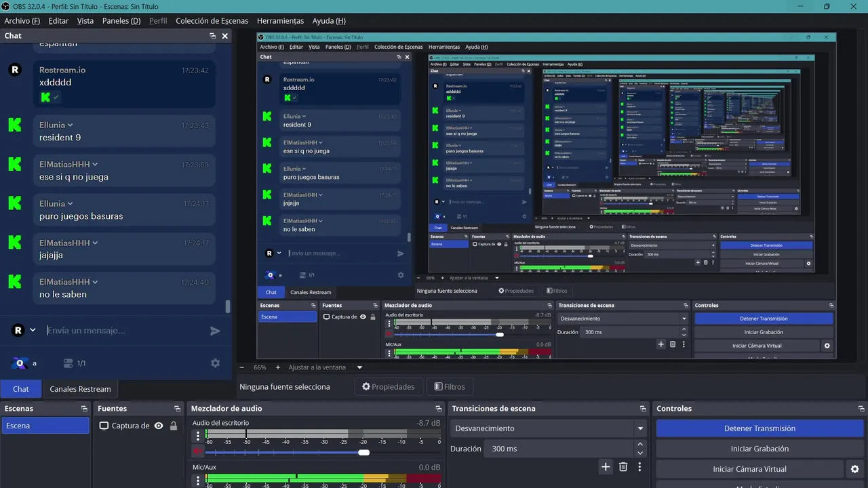Expand ElMatiasHHH menu above 'jajajja'
Image resolution: width=868 pixels, height=488 pixels.
pyautogui.click(x=95, y=243)
